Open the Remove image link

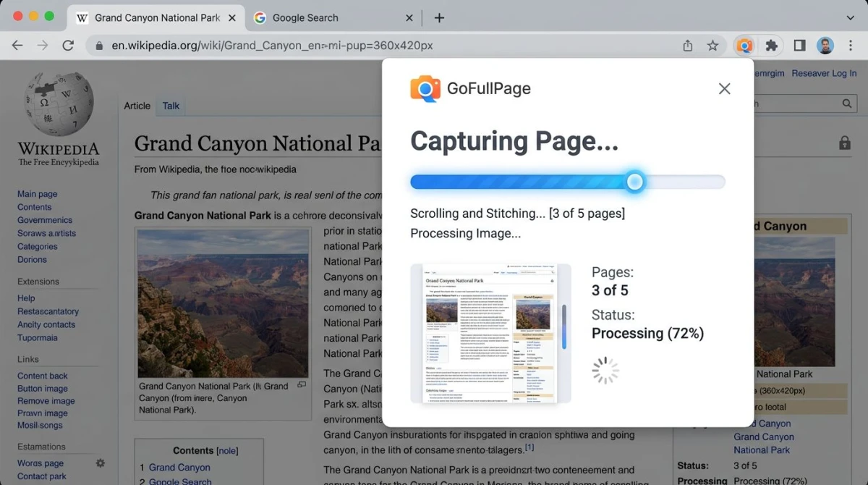coord(46,401)
